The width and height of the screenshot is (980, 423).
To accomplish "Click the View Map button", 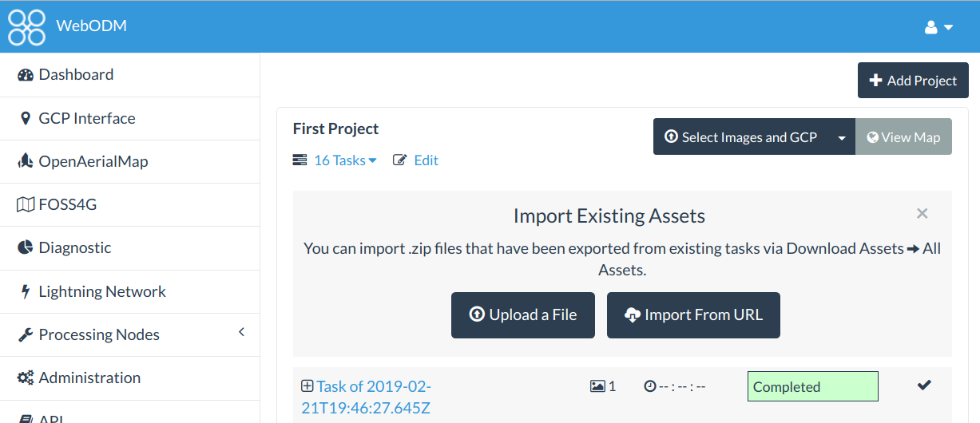I will click(903, 137).
